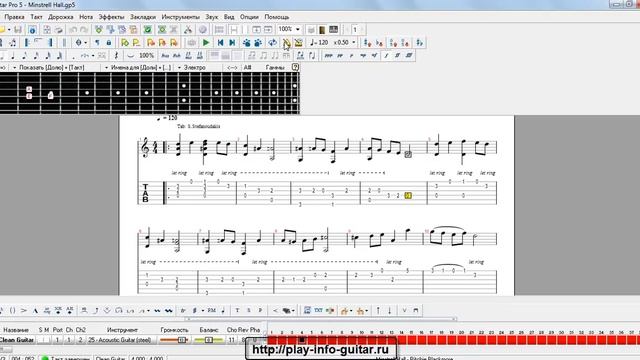The image size is (640, 360).
Task: Start playback with green Play button
Action: [206, 42]
